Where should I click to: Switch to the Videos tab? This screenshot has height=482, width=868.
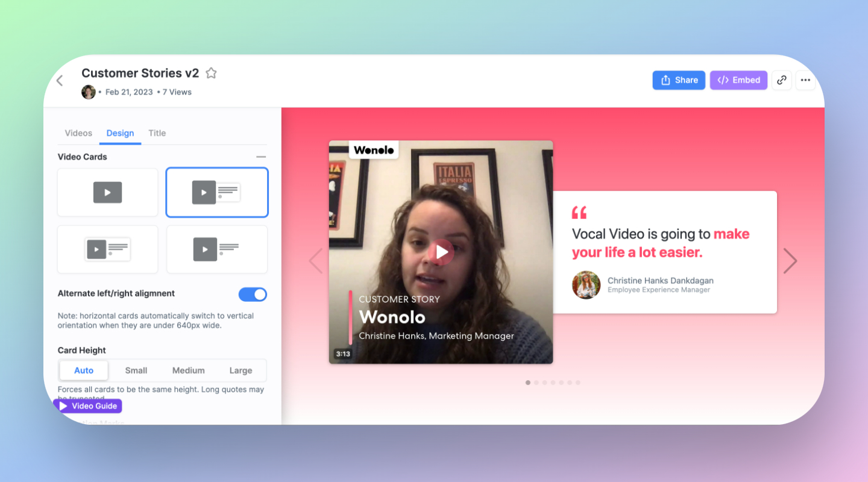click(x=78, y=133)
